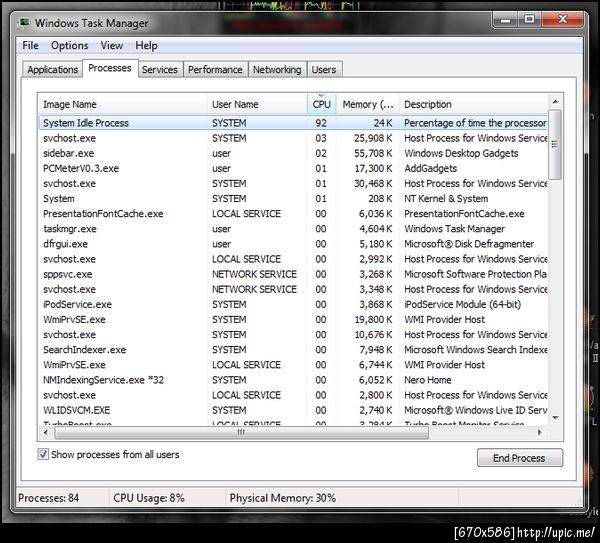Maximize the Task Manager window

[x=530, y=19]
